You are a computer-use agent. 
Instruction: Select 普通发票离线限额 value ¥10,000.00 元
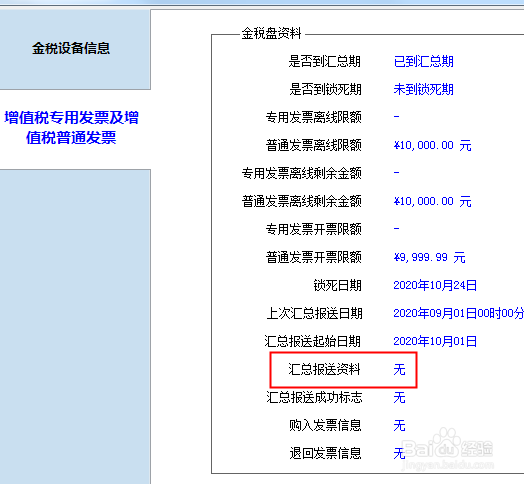[x=432, y=145]
